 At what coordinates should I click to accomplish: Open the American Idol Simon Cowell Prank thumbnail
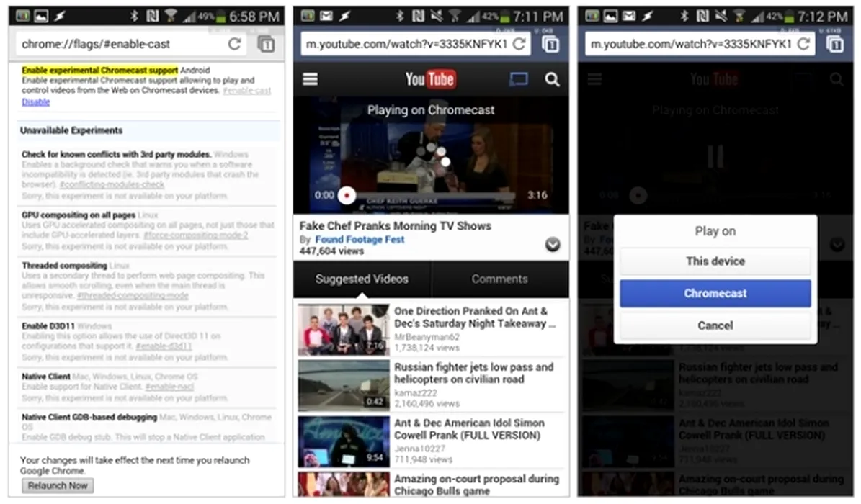[x=344, y=441]
